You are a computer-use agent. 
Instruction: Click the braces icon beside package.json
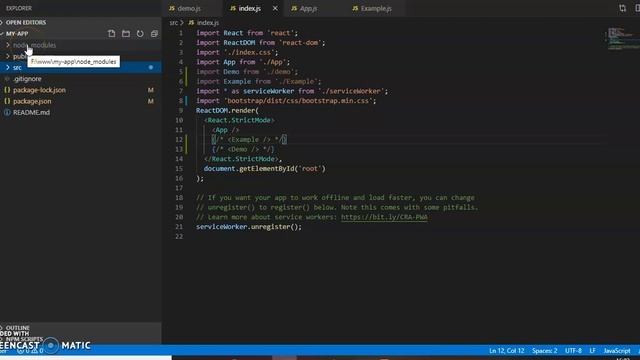click(x=7, y=101)
